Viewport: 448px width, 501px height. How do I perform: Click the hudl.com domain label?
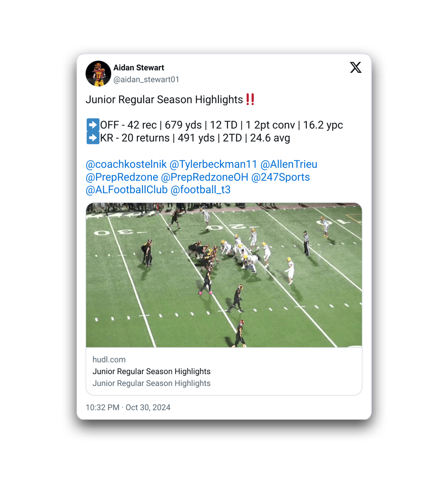tap(109, 359)
